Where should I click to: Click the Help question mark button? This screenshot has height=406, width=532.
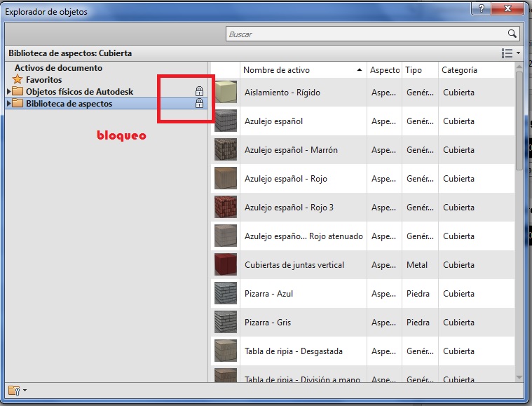tap(482, 9)
